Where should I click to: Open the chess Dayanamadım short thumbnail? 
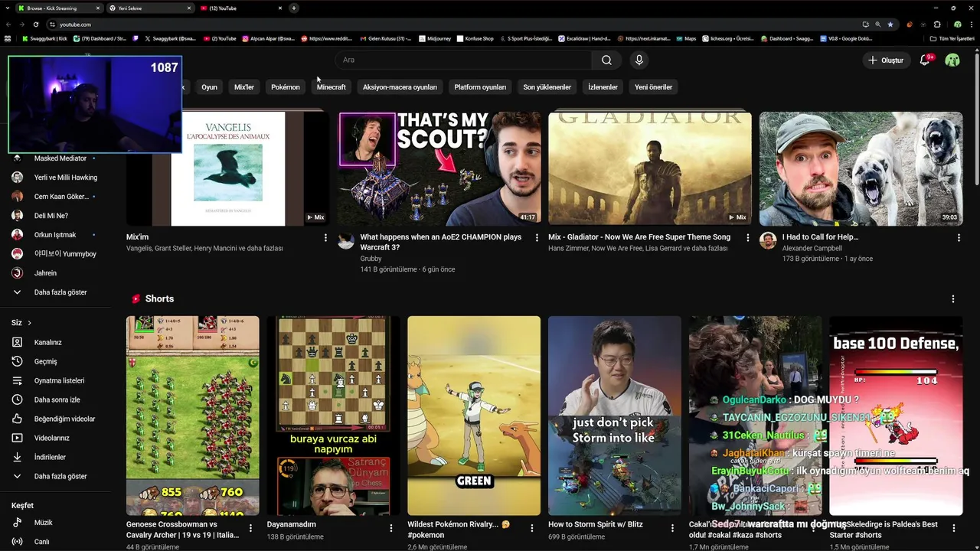(333, 416)
